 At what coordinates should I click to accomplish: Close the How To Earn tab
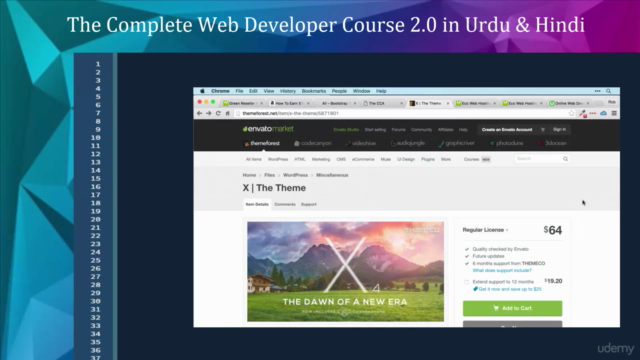pyautogui.click(x=308, y=103)
